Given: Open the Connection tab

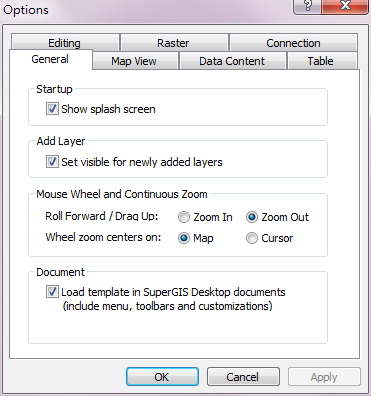Looking at the screenshot, I should (x=293, y=43).
